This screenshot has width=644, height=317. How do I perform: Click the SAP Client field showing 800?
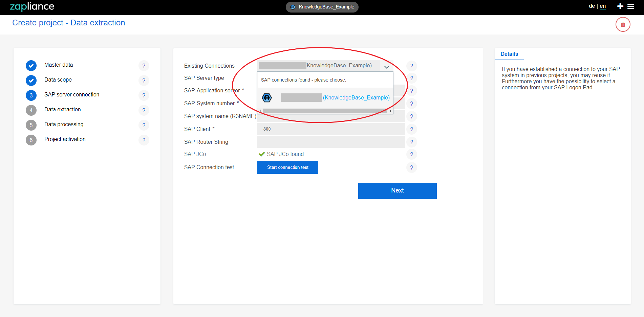click(331, 129)
